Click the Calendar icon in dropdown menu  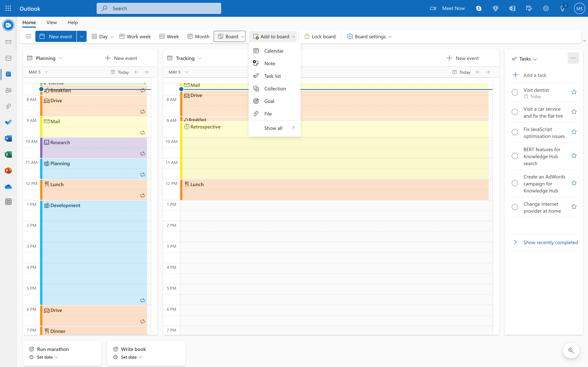256,51
